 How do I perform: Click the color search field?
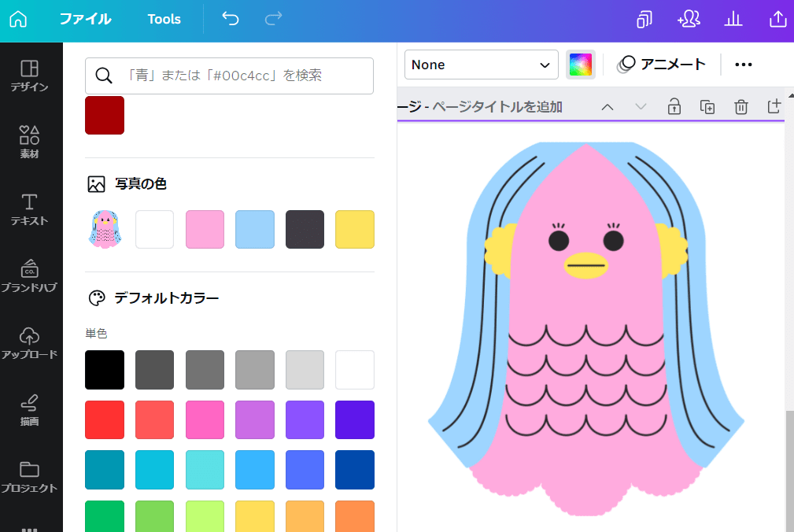(x=228, y=76)
